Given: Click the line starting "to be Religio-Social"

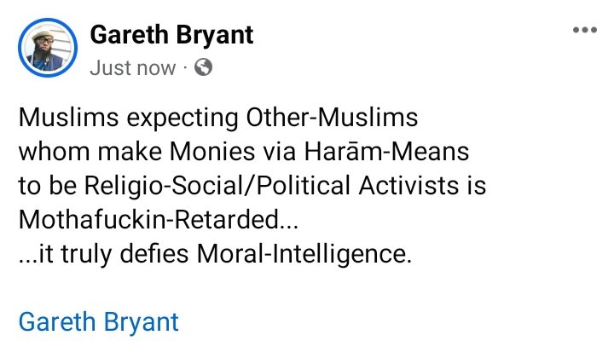Looking at the screenshot, I should (253, 186).
